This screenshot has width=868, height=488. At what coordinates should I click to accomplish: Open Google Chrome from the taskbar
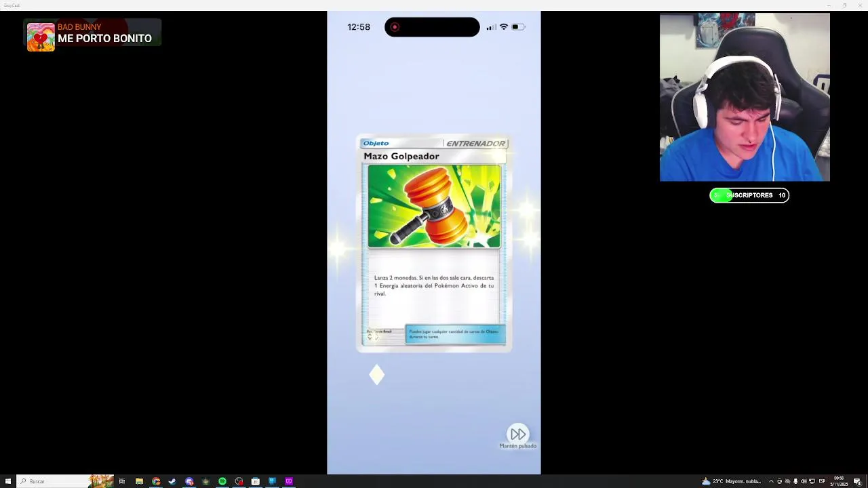pos(156,481)
